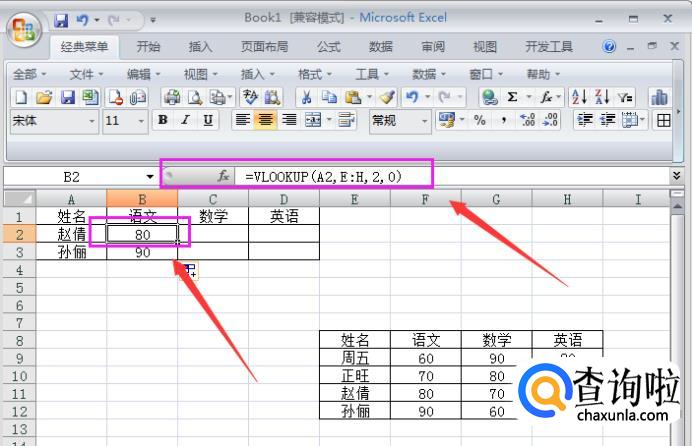This screenshot has width=692, height=446.
Task: Expand the formula bar chevron
Action: coord(677,176)
